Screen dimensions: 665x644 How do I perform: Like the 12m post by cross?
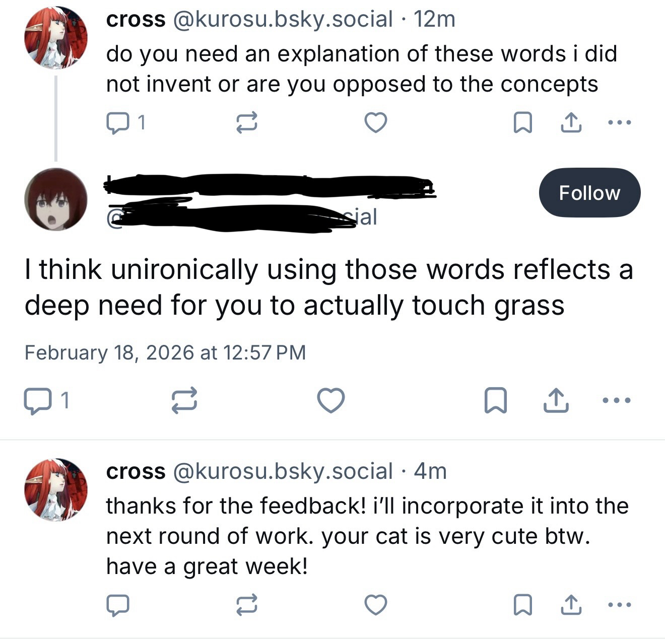coord(376,122)
